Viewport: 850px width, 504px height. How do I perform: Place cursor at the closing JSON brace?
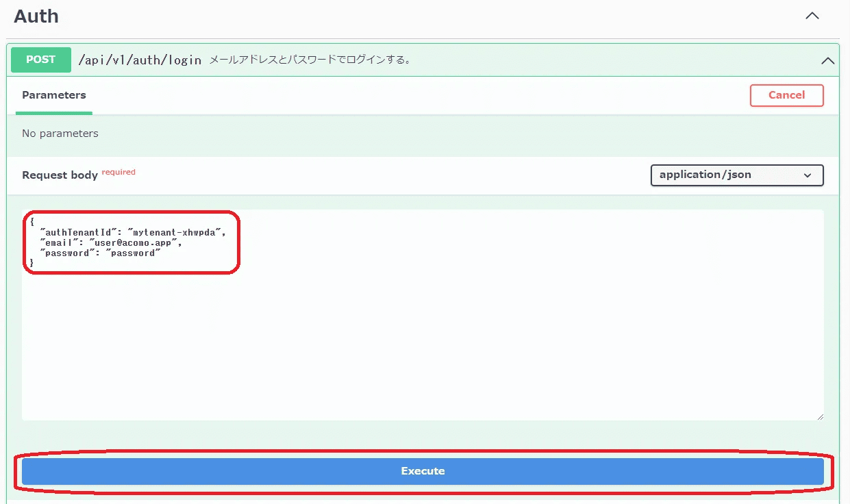click(32, 263)
